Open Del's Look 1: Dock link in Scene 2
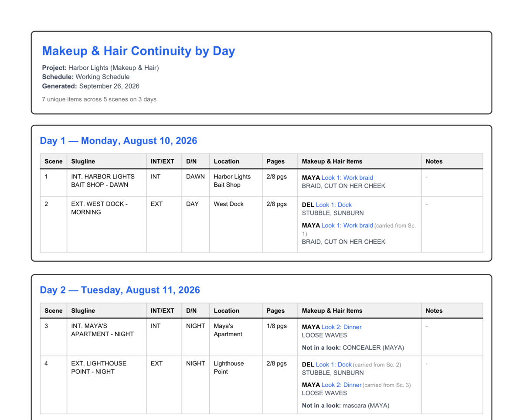 333,205
